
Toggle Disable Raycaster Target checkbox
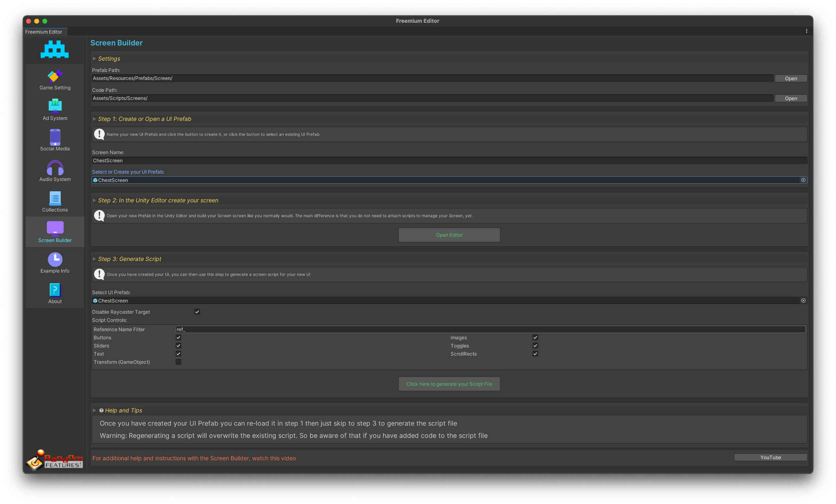click(197, 312)
